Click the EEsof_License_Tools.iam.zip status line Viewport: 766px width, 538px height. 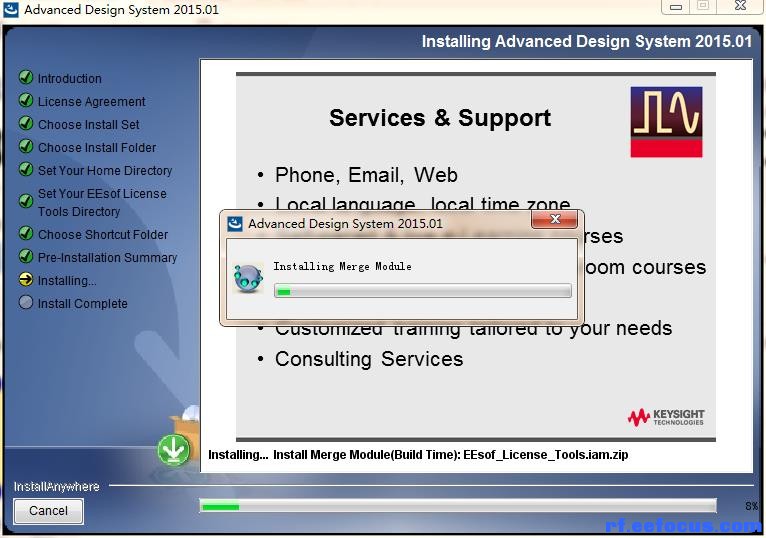tap(418, 455)
